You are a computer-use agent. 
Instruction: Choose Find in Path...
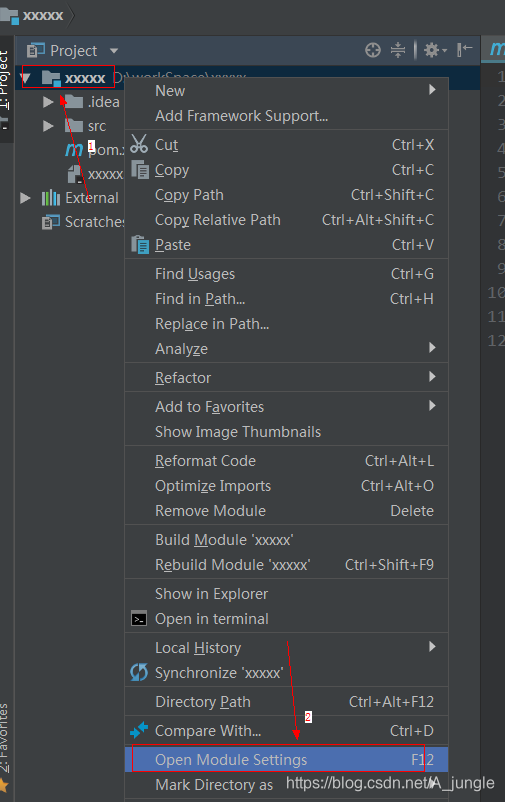287,299
